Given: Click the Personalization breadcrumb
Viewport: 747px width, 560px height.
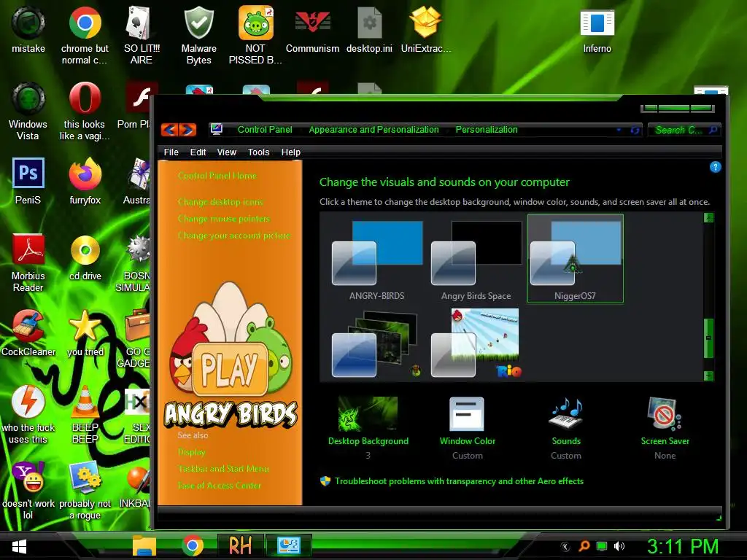Looking at the screenshot, I should click(487, 130).
